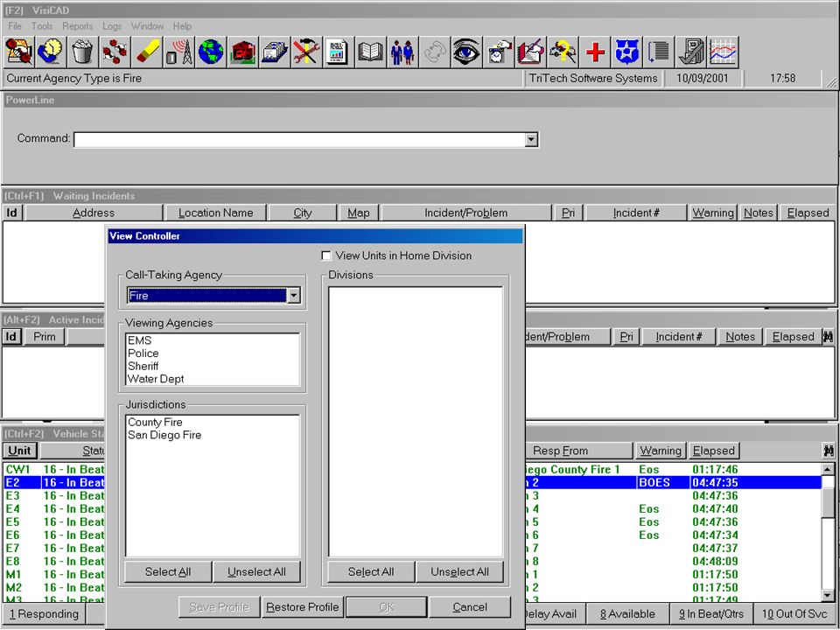The width and height of the screenshot is (840, 630).
Task: Select County Fire jurisdiction
Action: point(212,422)
